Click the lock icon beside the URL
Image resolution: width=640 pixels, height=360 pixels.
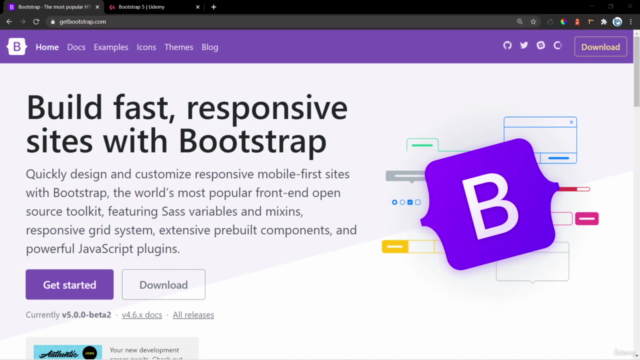point(53,22)
